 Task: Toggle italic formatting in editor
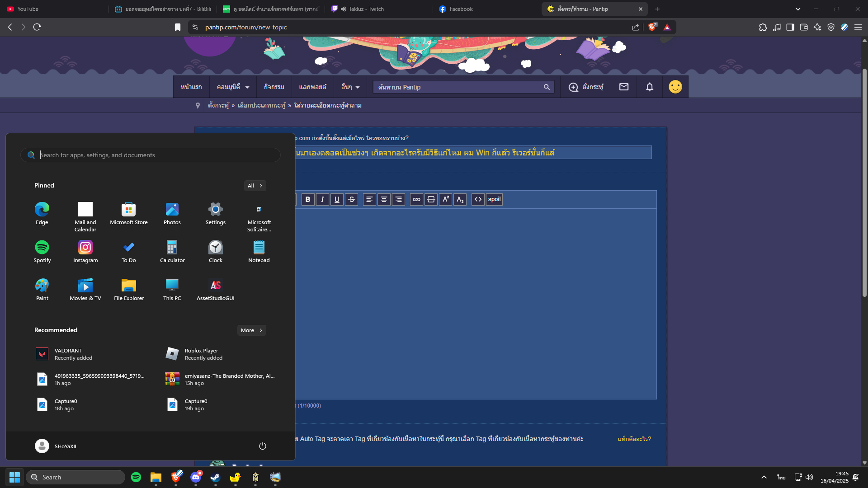coord(322,199)
